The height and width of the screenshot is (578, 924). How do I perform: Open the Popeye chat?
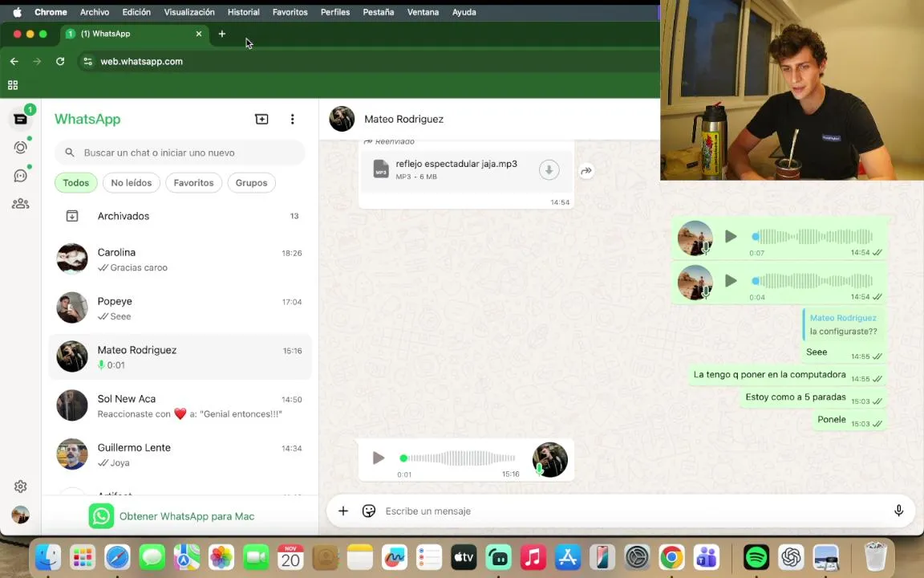coord(180,308)
